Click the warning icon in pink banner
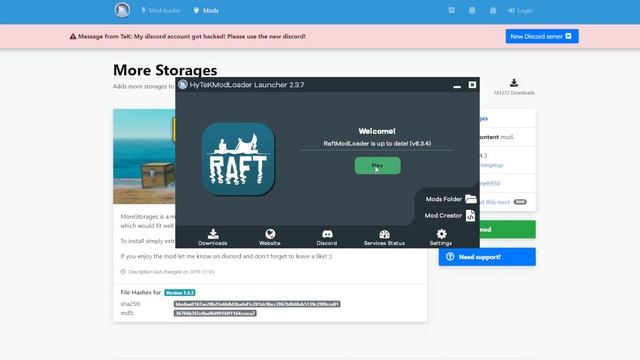The width and height of the screenshot is (640, 360). coord(73,36)
